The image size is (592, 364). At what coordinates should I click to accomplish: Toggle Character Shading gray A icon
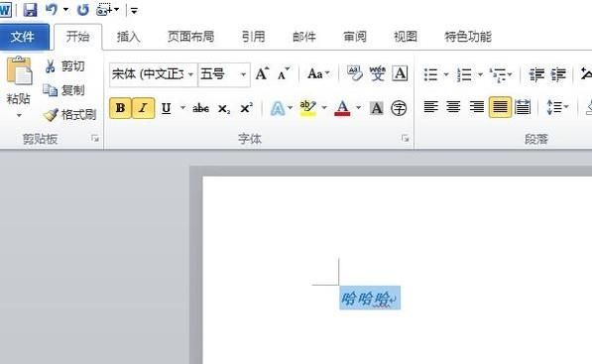coord(377,109)
